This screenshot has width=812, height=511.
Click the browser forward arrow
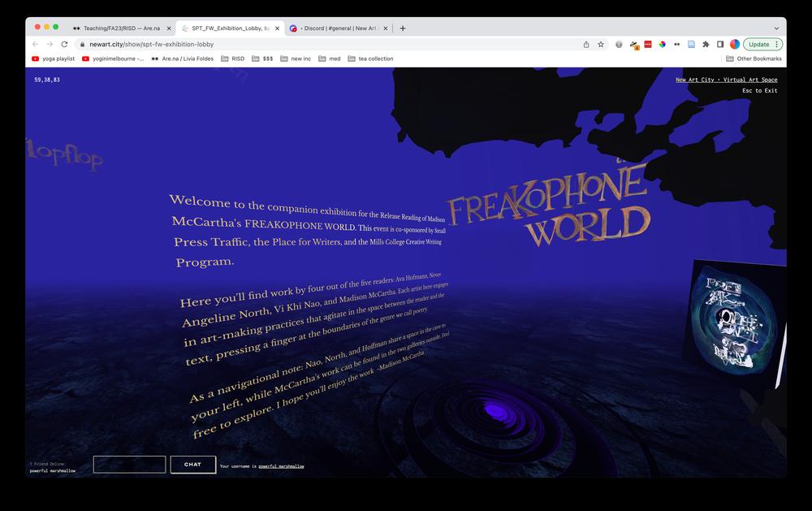(x=50, y=45)
